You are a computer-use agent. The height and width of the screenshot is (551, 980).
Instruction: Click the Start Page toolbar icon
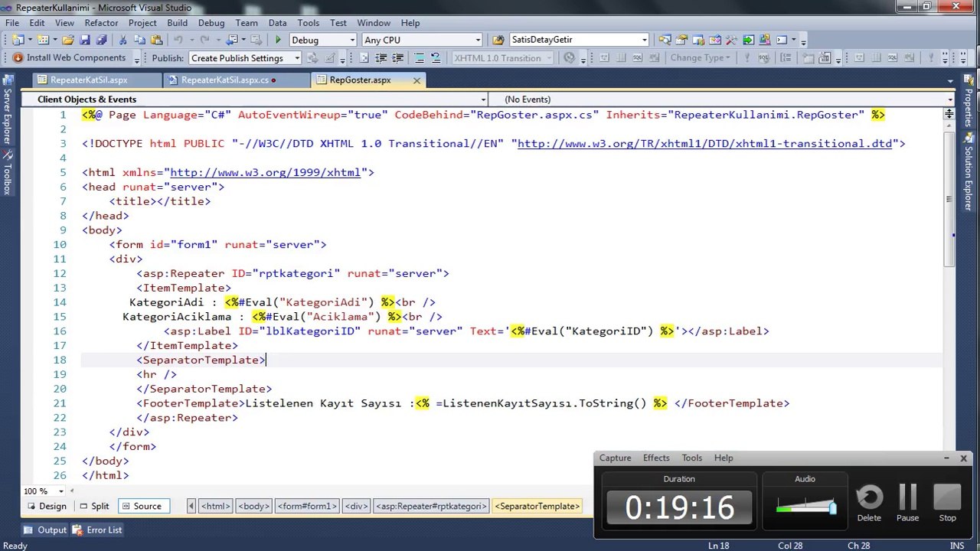click(764, 40)
